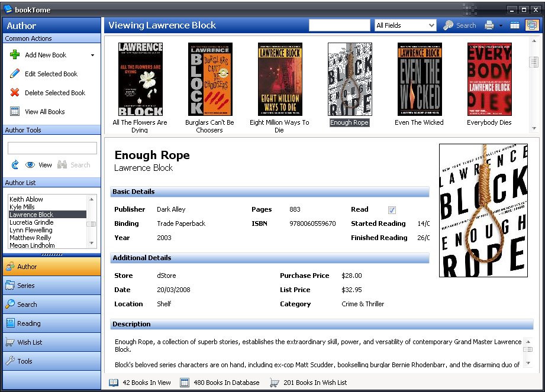The height and width of the screenshot is (392, 545).
Task: Click the Tools wrench icon in sidebar
Action: [10, 361]
